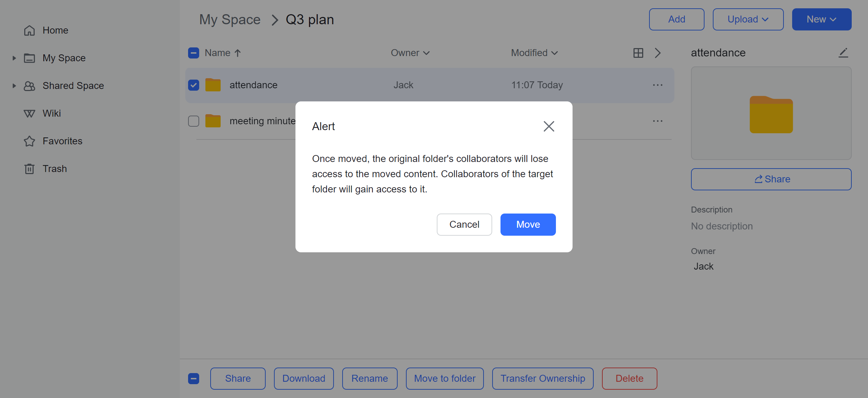
Task: Switch to grid view icon
Action: point(638,53)
